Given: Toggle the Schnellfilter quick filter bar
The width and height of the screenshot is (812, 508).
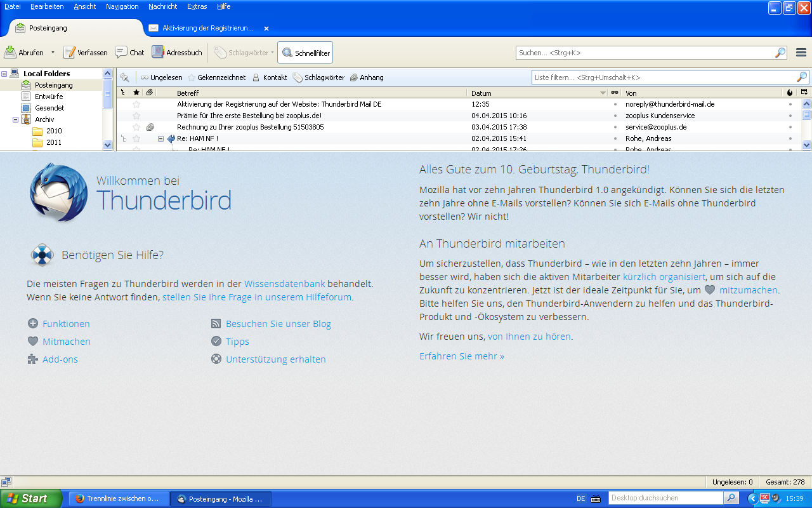Looking at the screenshot, I should tap(305, 53).
